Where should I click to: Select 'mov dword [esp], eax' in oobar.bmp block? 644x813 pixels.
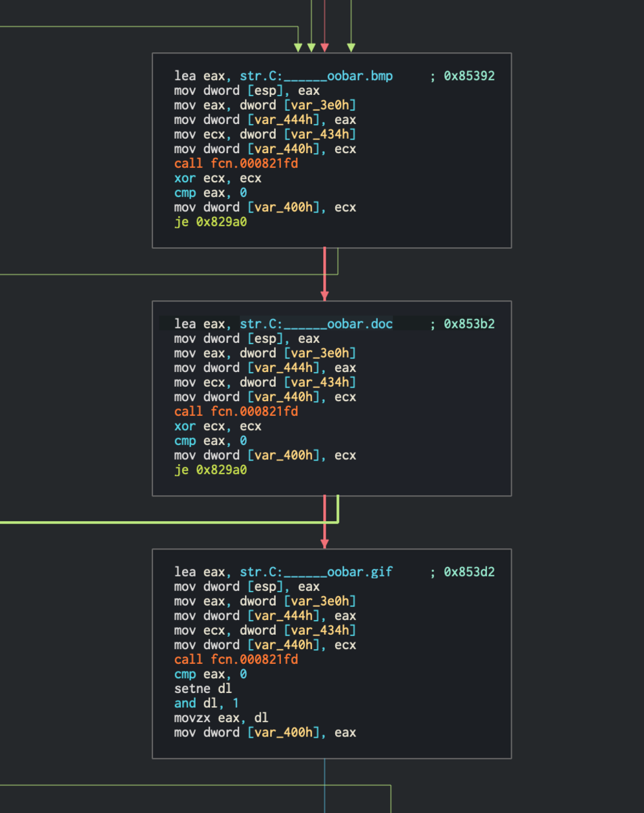[x=247, y=91]
